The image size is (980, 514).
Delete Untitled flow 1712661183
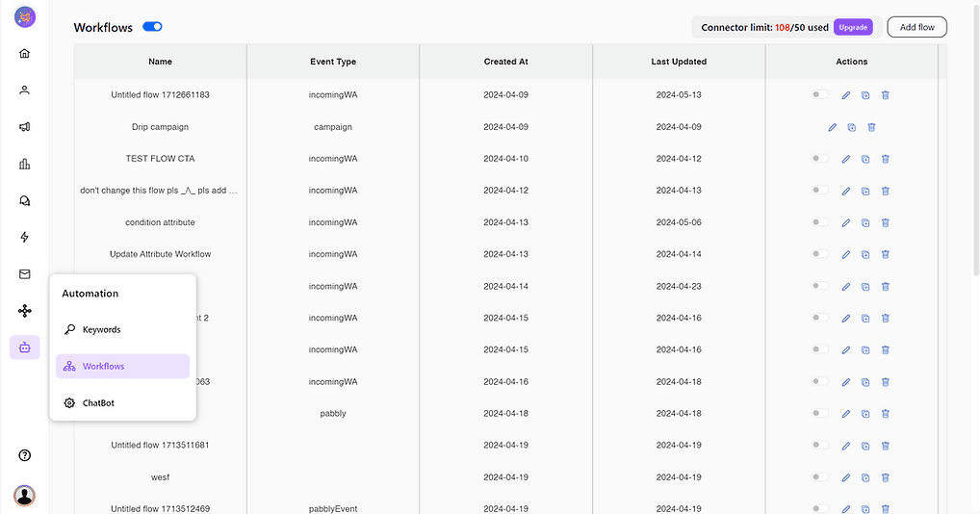click(x=886, y=95)
